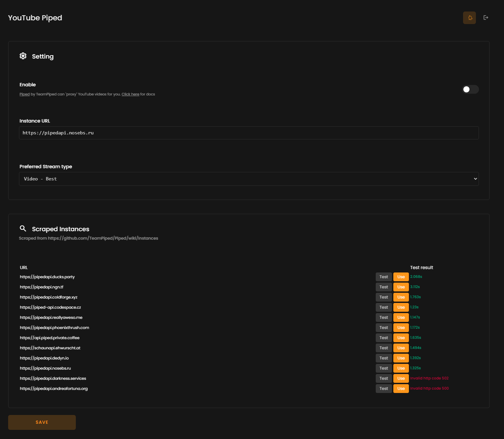Screen dimensions: 504x439
Task: Click the https://pipedapi.nosebs.ru URL in list
Action: [x=45, y=368]
